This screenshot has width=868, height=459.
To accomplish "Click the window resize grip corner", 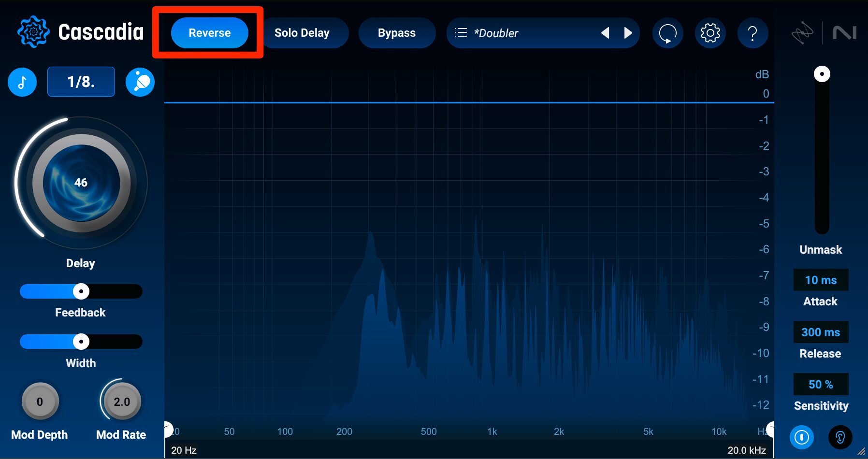I will click(861, 452).
